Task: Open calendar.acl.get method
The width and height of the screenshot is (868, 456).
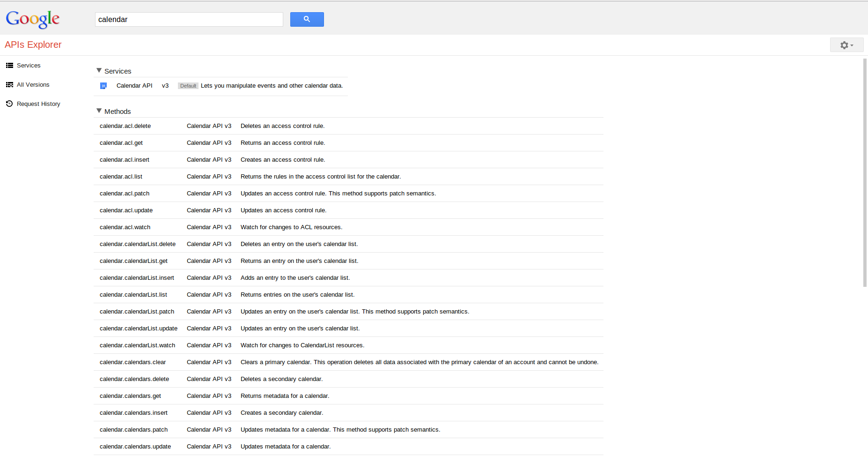Action: 121,143
